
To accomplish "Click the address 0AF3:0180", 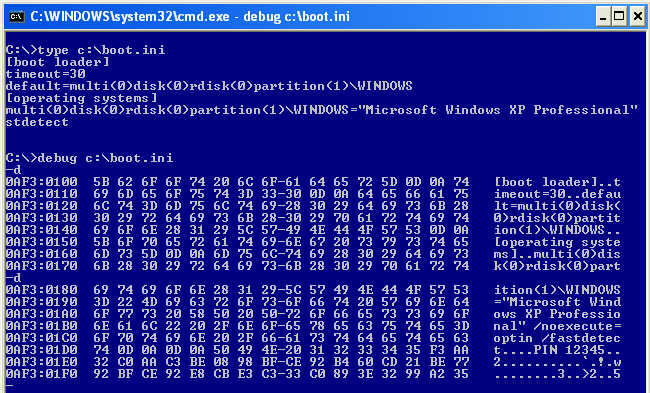I will tap(41, 290).
